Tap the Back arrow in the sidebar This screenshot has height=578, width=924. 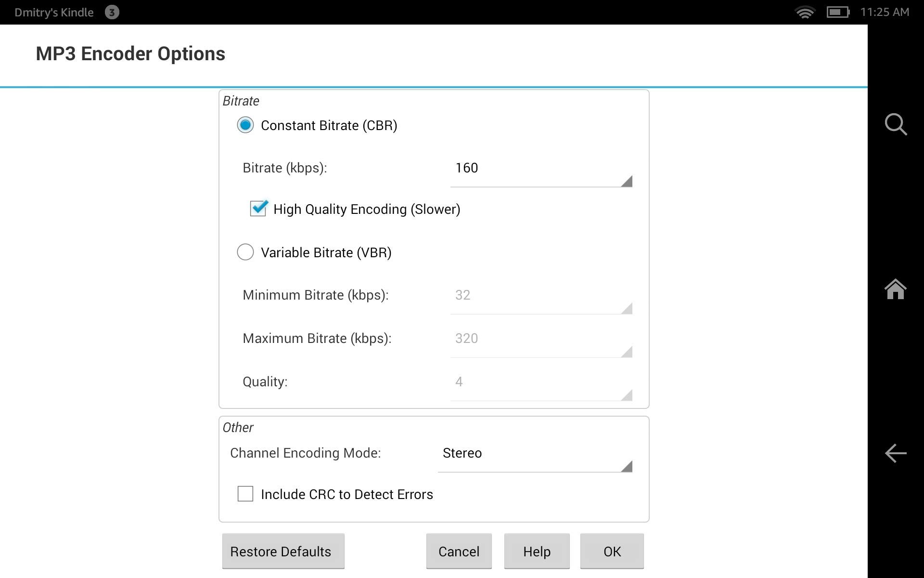coord(896,453)
